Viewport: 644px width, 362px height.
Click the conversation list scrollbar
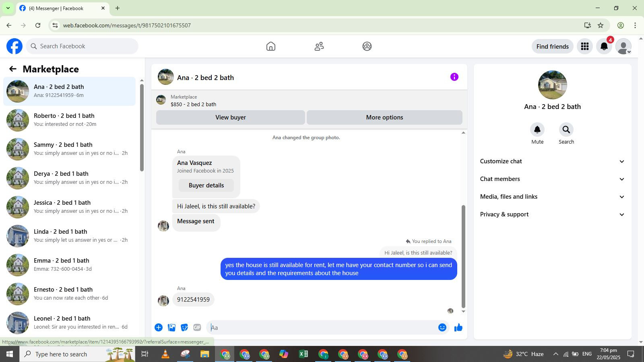coord(142,128)
